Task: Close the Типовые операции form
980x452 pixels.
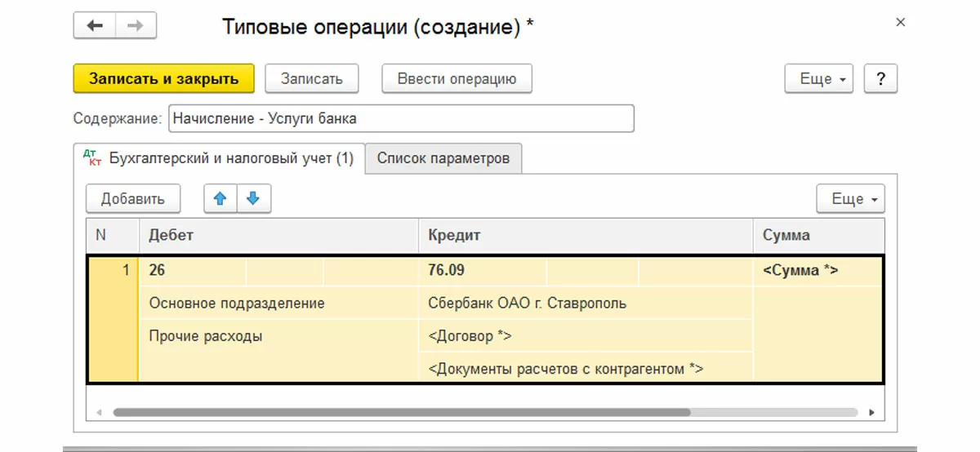Action: click(x=901, y=23)
